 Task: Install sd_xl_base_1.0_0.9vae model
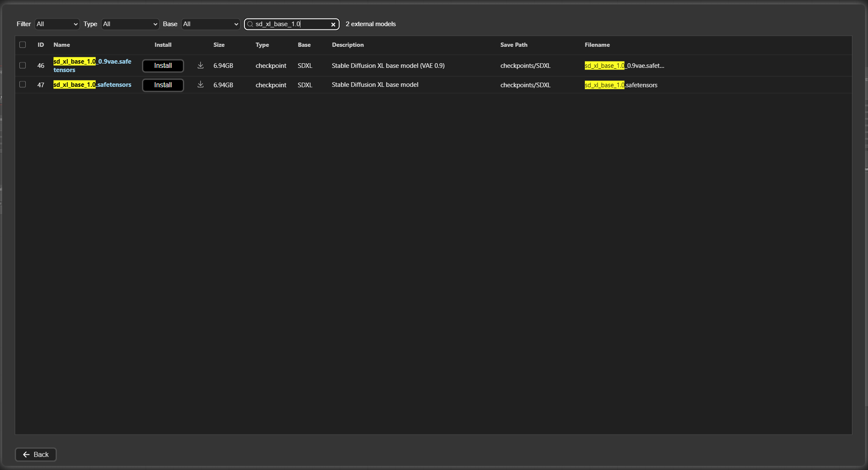tap(163, 66)
